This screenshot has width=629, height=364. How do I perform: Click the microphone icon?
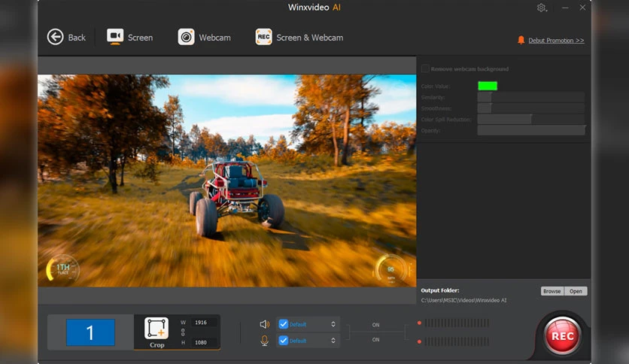tap(264, 341)
